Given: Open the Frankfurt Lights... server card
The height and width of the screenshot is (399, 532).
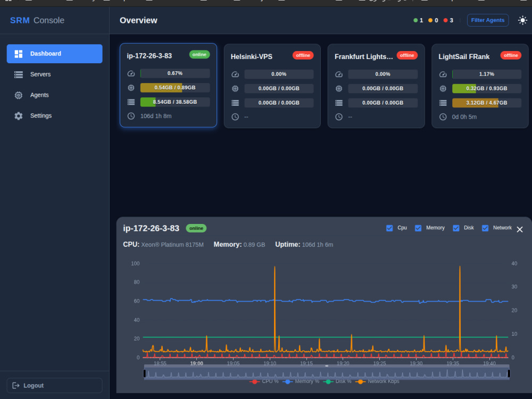Looking at the screenshot, I should 376,86.
